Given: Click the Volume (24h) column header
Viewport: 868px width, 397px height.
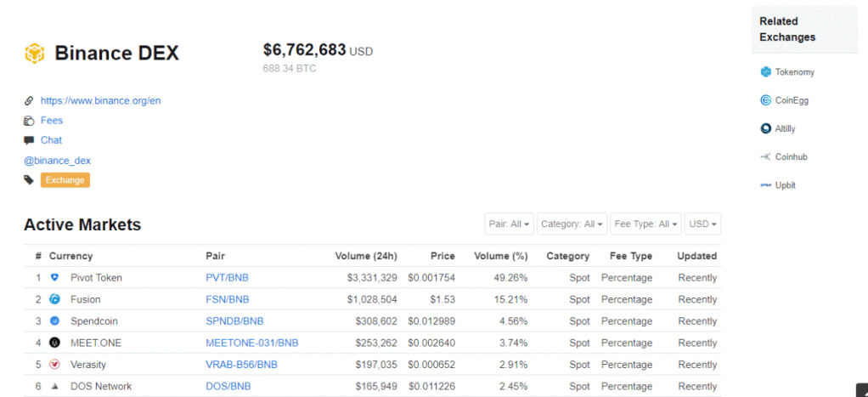Looking at the screenshot, I should (366, 256).
